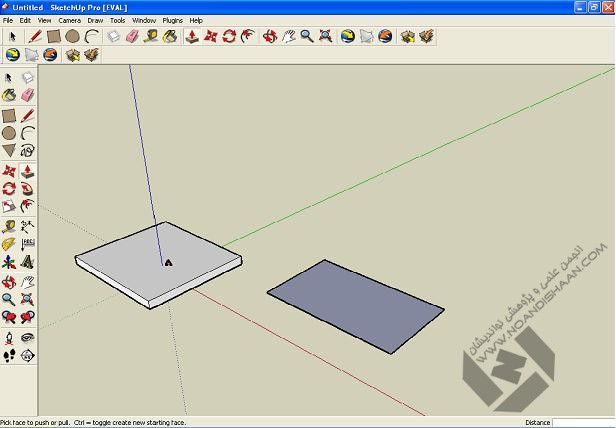Open the Draw menu
616x428 pixels.
(x=95, y=20)
